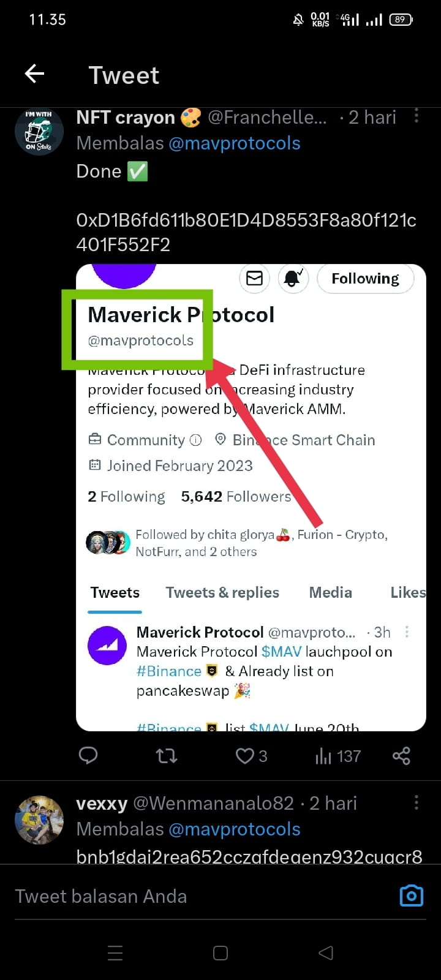The width and height of the screenshot is (441, 980).
Task: Toggle the notification bell in the screenshot
Action: pos(293,279)
